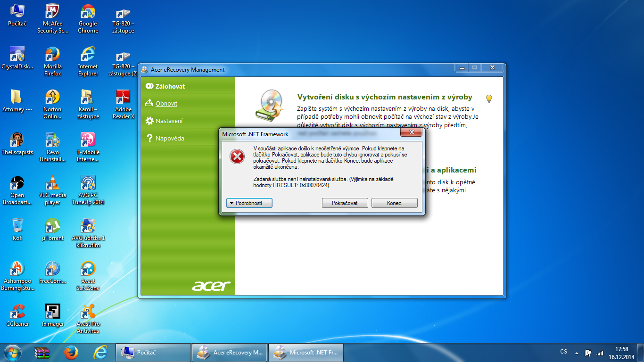
Task: Open AVG údržba 1 kliknutím shortcut
Action: pos(88,233)
